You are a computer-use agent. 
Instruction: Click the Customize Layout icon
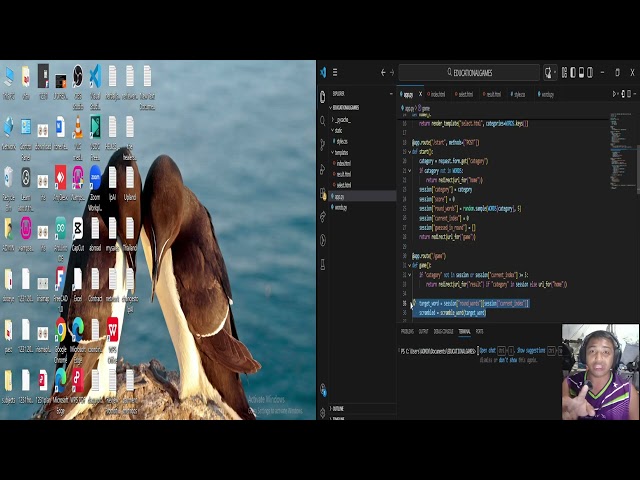click(564, 73)
